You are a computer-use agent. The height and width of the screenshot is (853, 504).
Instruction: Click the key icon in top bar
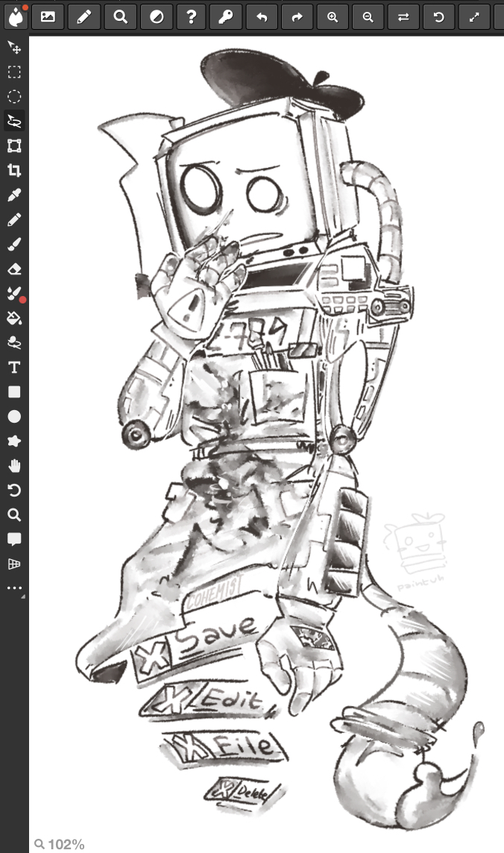click(226, 17)
